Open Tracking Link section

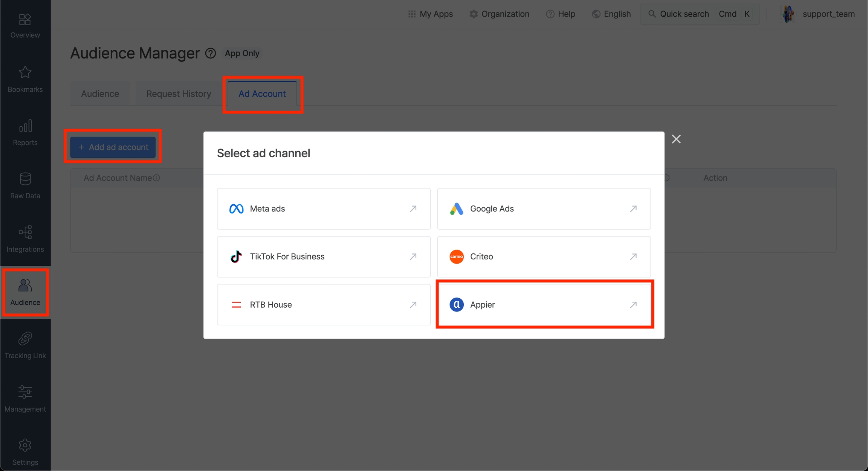tap(25, 345)
